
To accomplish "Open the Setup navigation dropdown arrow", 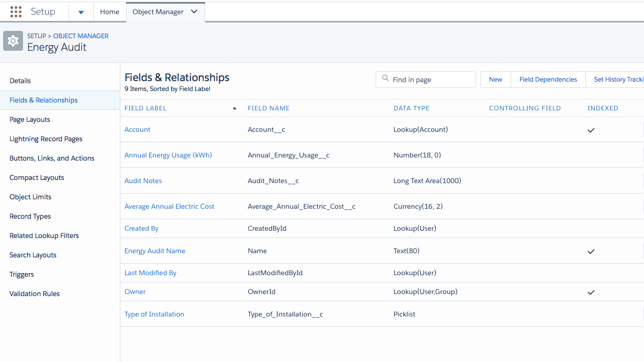I will pos(81,12).
